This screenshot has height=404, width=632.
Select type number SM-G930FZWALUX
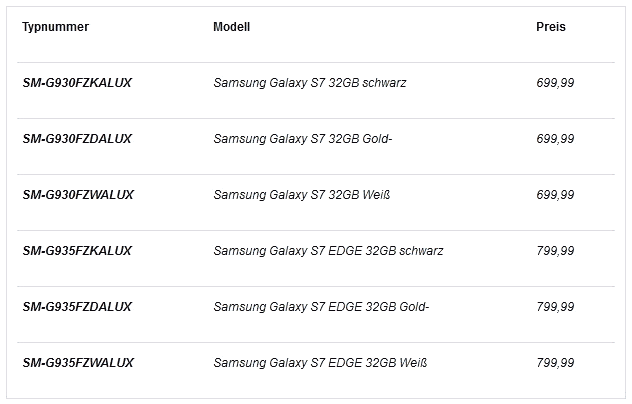78,195
